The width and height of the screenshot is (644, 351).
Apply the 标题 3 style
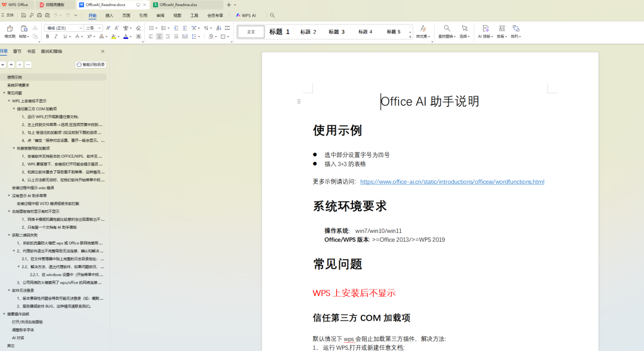(x=336, y=32)
